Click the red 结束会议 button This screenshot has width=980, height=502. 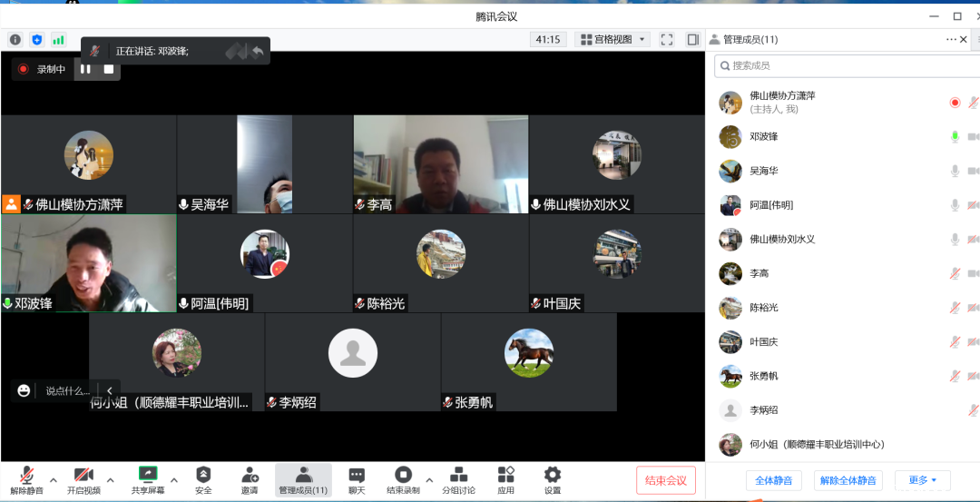pyautogui.click(x=666, y=480)
